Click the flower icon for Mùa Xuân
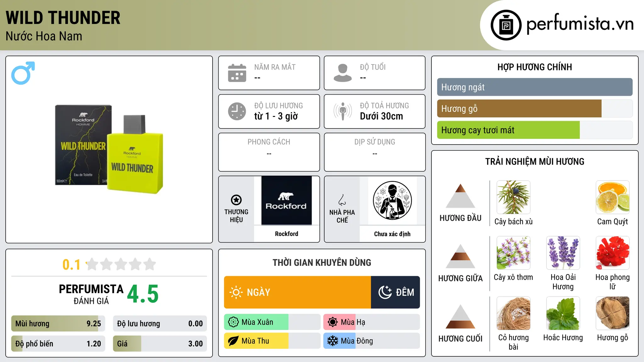The image size is (644, 362). coord(233,322)
